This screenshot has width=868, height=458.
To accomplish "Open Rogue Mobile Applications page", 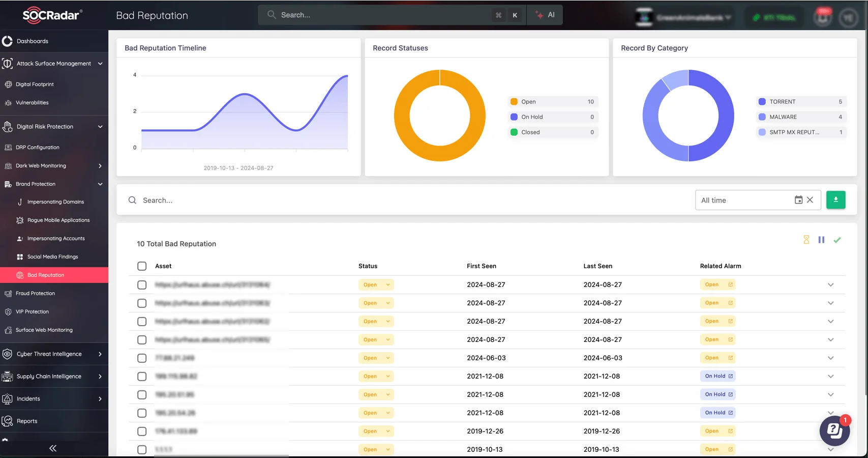I will 58,220.
